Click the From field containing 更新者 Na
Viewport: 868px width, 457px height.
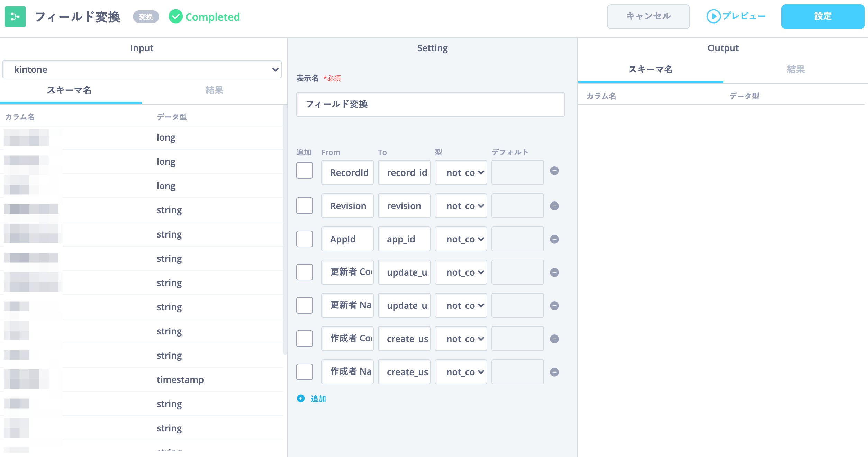tap(347, 305)
